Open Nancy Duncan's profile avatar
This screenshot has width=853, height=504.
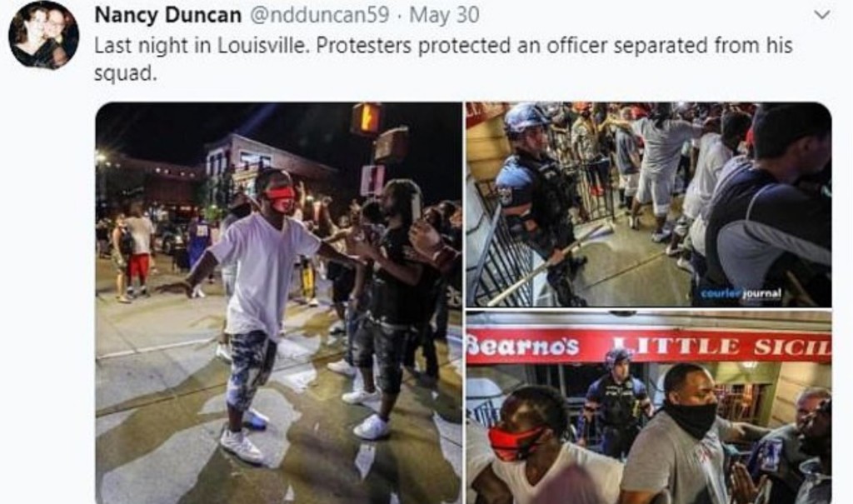(44, 35)
